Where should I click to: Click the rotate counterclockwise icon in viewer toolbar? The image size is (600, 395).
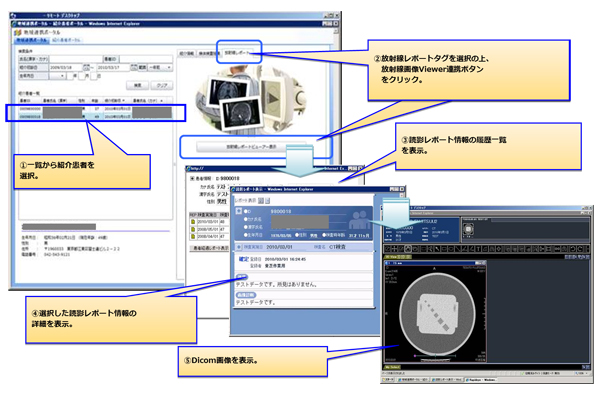point(572,249)
